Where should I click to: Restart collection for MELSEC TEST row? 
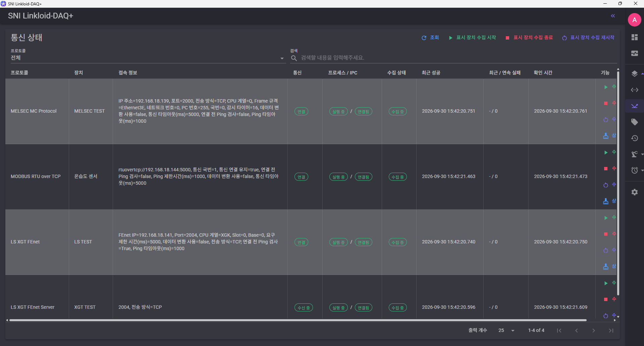click(x=606, y=120)
